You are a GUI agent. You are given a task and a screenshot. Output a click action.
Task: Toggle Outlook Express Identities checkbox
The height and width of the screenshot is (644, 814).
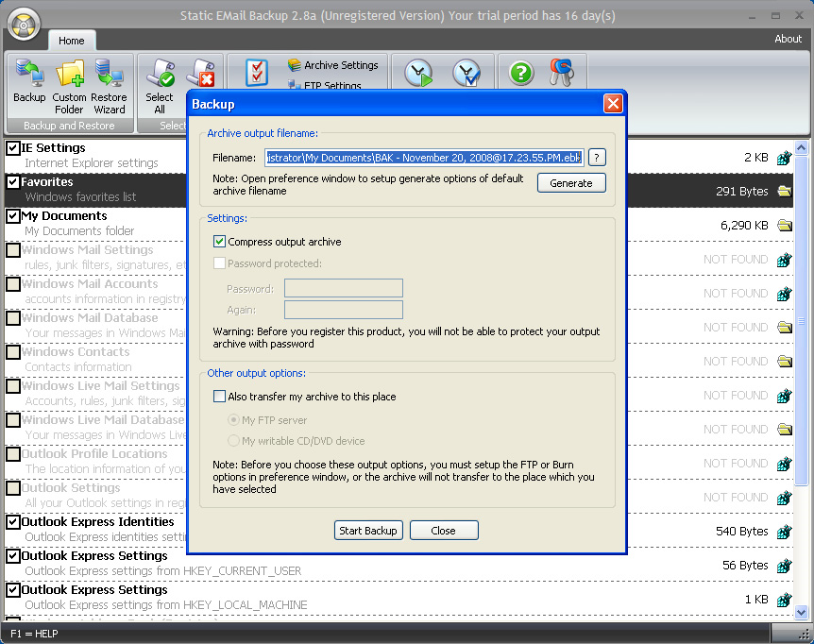click(13, 521)
